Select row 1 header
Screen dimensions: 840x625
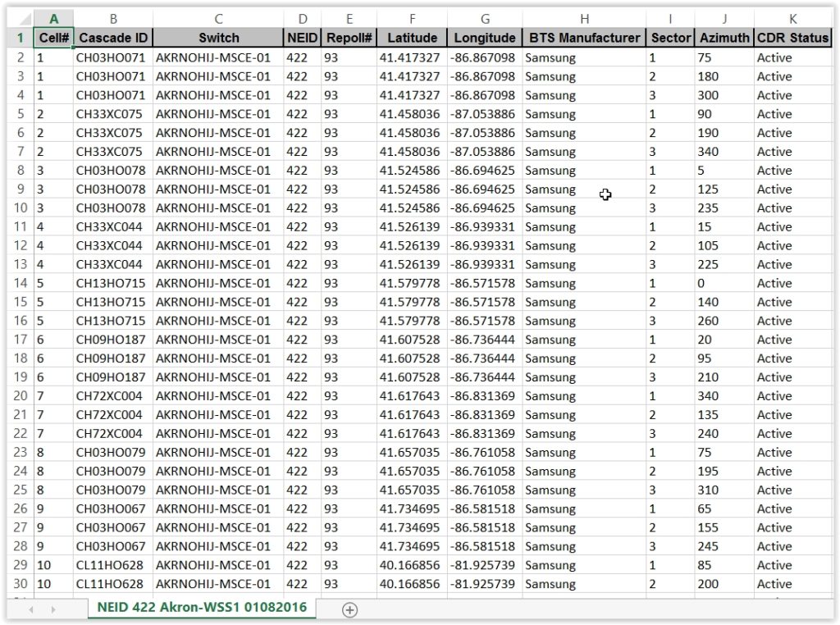[x=20, y=38]
